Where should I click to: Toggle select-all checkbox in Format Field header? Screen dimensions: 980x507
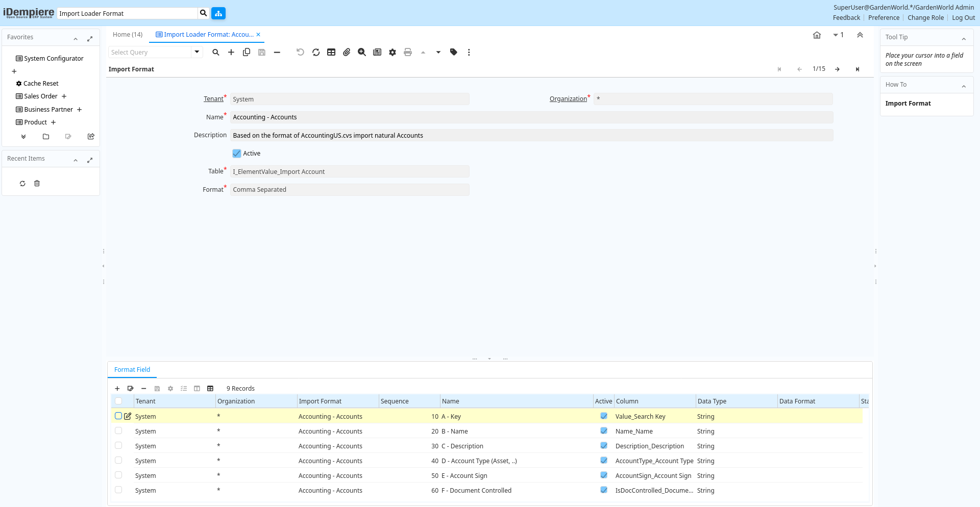pyautogui.click(x=118, y=401)
